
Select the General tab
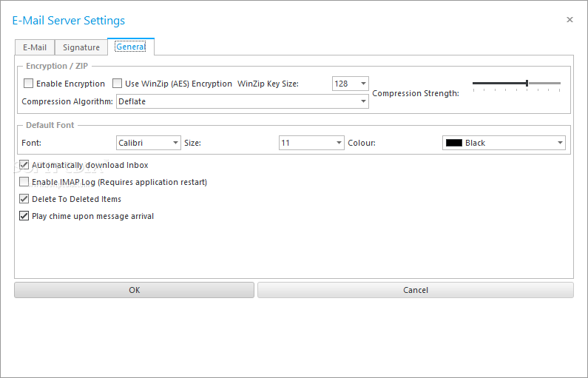[x=130, y=47]
